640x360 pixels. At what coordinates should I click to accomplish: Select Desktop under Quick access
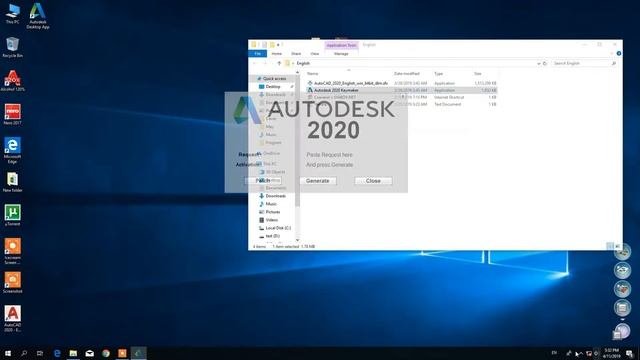[x=273, y=87]
